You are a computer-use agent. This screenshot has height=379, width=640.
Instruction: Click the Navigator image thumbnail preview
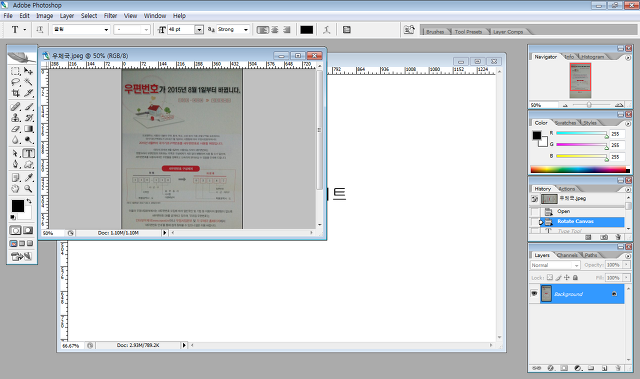pos(580,80)
